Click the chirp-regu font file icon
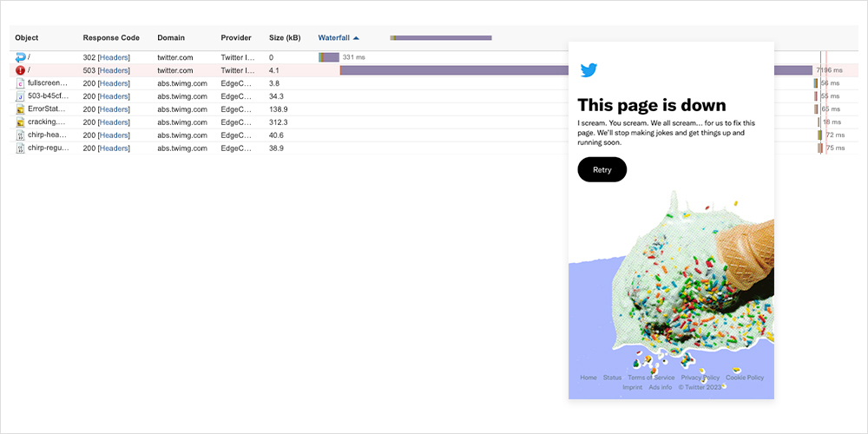The height and width of the screenshot is (434, 868). click(x=21, y=148)
